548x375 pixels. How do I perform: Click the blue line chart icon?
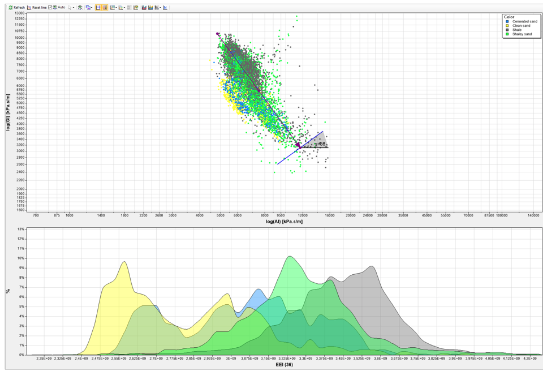pyautogui.click(x=165, y=7)
